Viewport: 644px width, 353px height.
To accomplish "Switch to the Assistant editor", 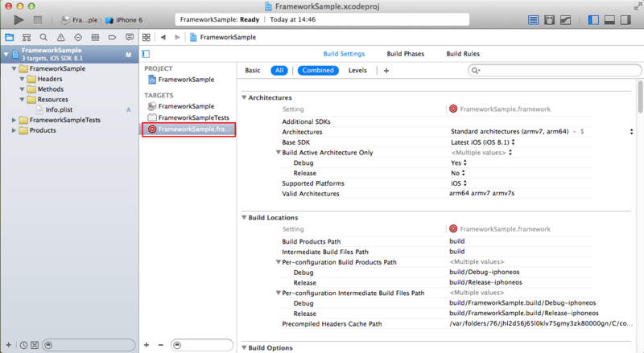I will pyautogui.click(x=549, y=20).
